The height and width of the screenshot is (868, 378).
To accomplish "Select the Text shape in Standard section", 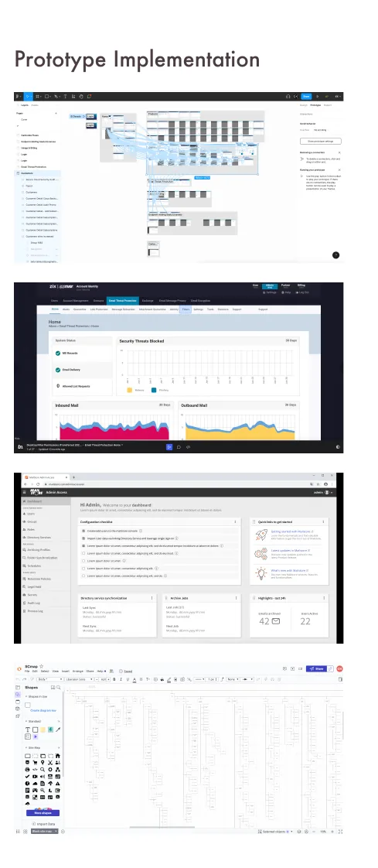I will [28, 730].
